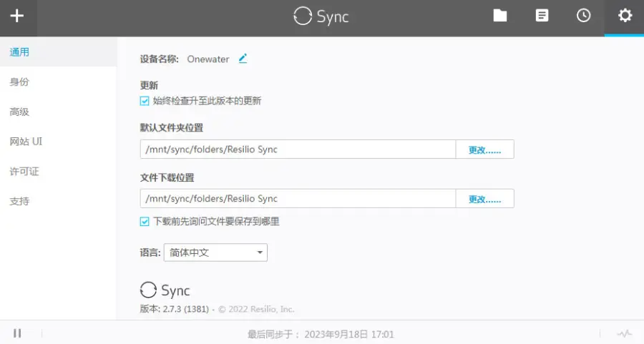Viewport: 644px width, 344px height.
Task: Select the 高级 settings tab
Action: pyautogui.click(x=59, y=112)
